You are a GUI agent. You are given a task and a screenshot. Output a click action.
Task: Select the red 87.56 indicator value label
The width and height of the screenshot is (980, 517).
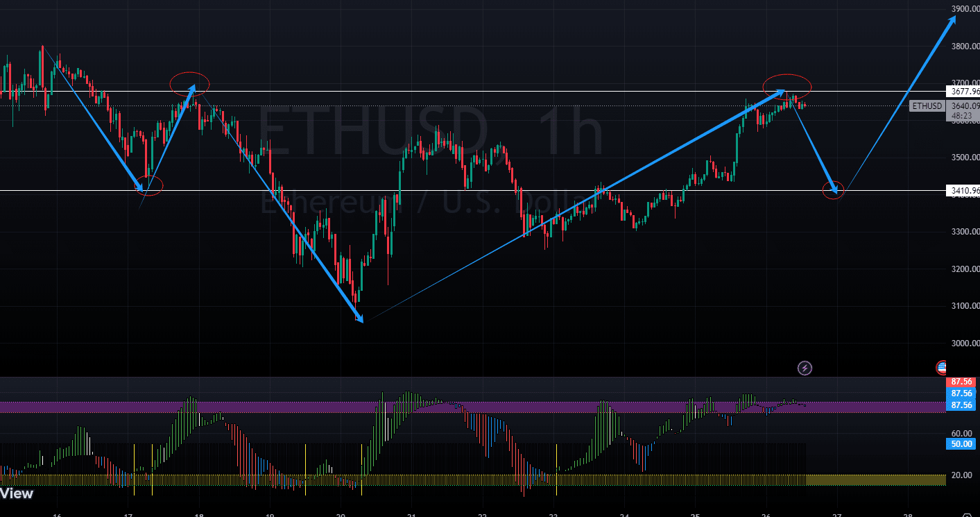961,381
